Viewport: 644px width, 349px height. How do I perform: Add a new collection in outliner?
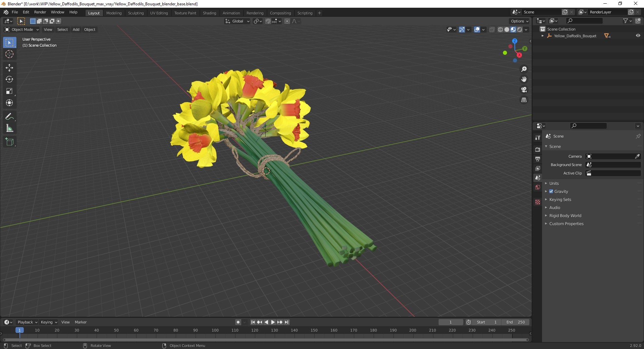pos(638,21)
